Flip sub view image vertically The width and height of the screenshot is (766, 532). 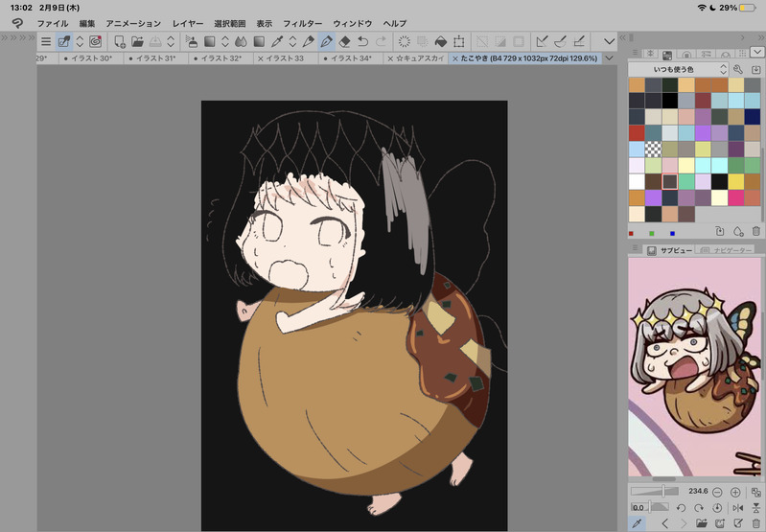coord(756,508)
